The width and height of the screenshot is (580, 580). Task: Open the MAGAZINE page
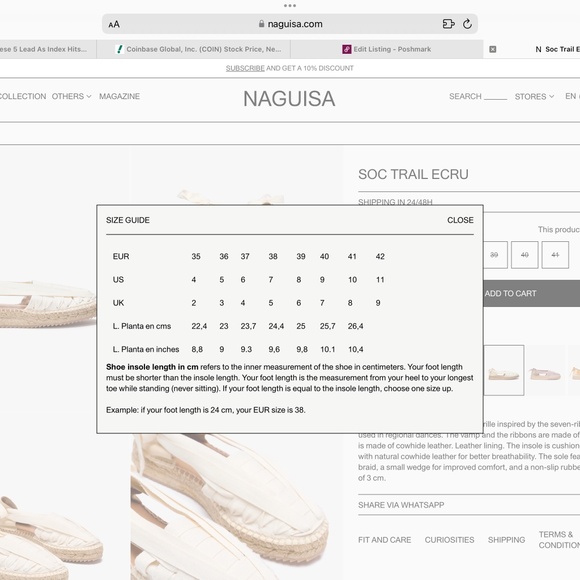click(119, 96)
